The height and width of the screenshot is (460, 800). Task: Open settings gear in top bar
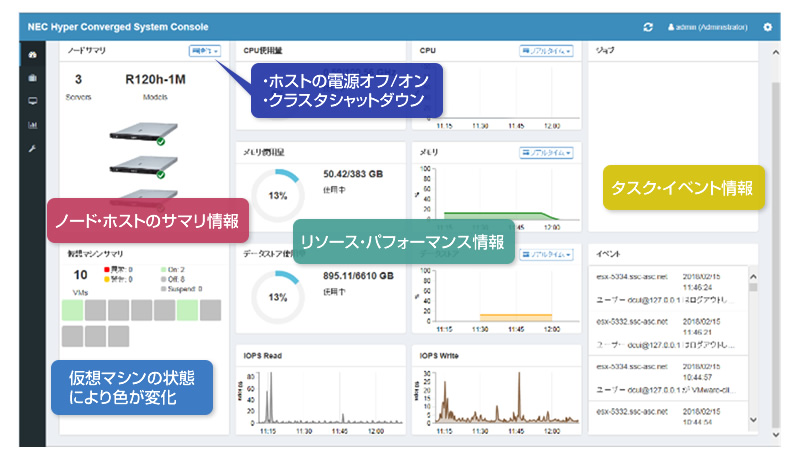pyautogui.click(x=767, y=27)
